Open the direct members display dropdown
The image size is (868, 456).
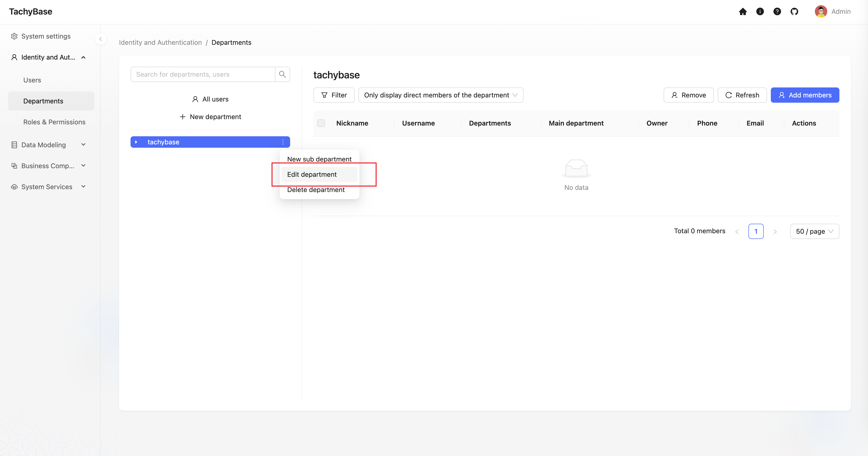click(441, 95)
